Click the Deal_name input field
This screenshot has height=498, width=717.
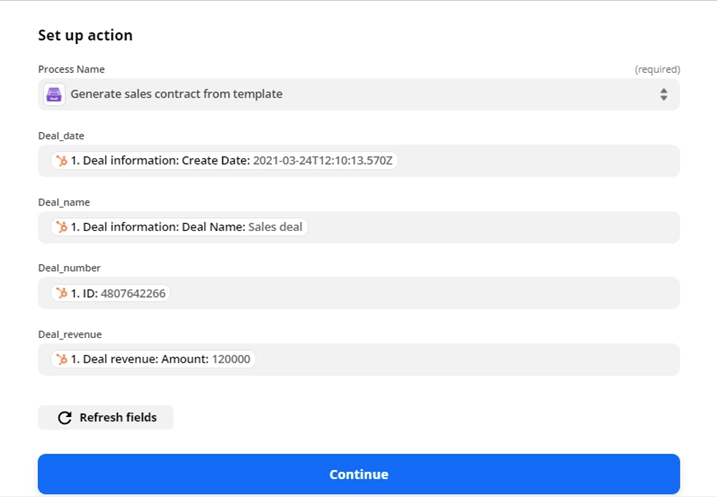[x=358, y=227]
